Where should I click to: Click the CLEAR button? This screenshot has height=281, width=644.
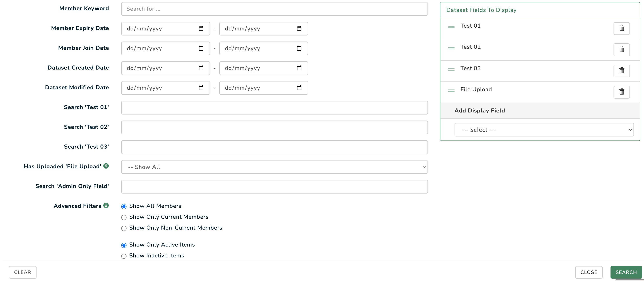tap(23, 272)
